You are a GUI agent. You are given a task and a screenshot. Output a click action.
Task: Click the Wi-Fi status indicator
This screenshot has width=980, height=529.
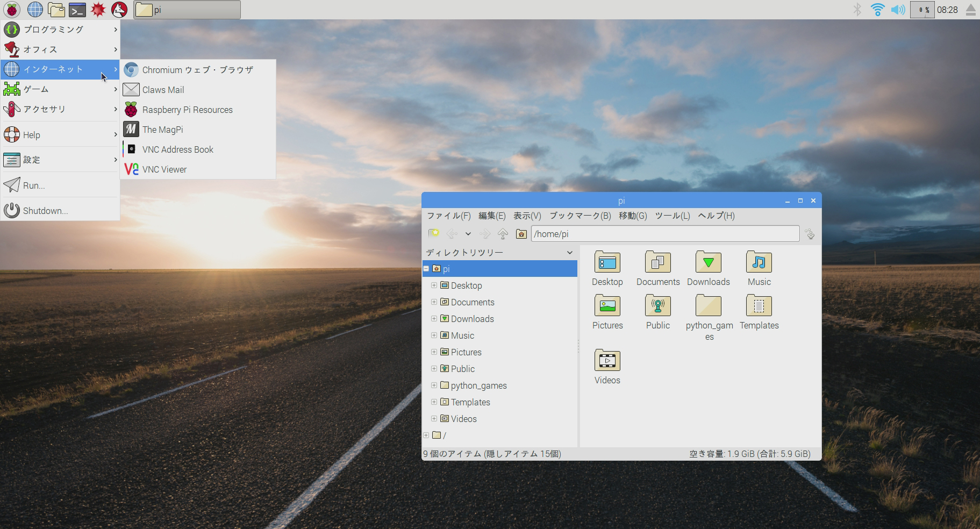pos(878,9)
